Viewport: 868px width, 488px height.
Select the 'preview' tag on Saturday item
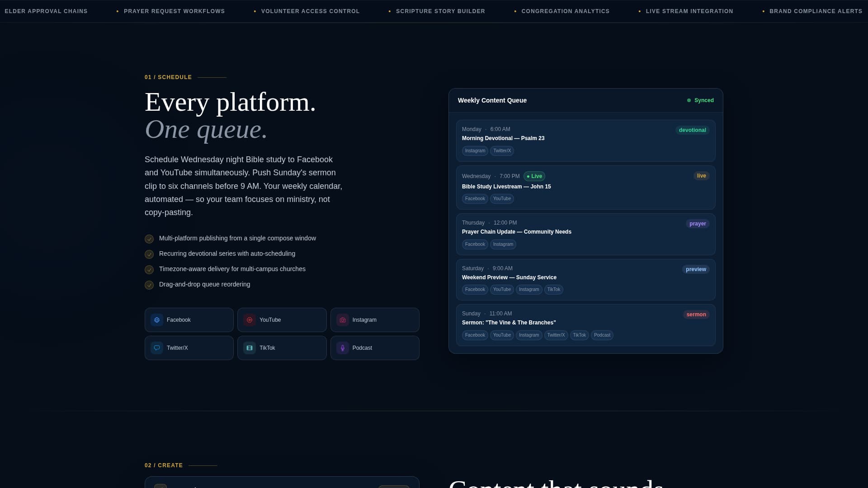[x=696, y=269]
